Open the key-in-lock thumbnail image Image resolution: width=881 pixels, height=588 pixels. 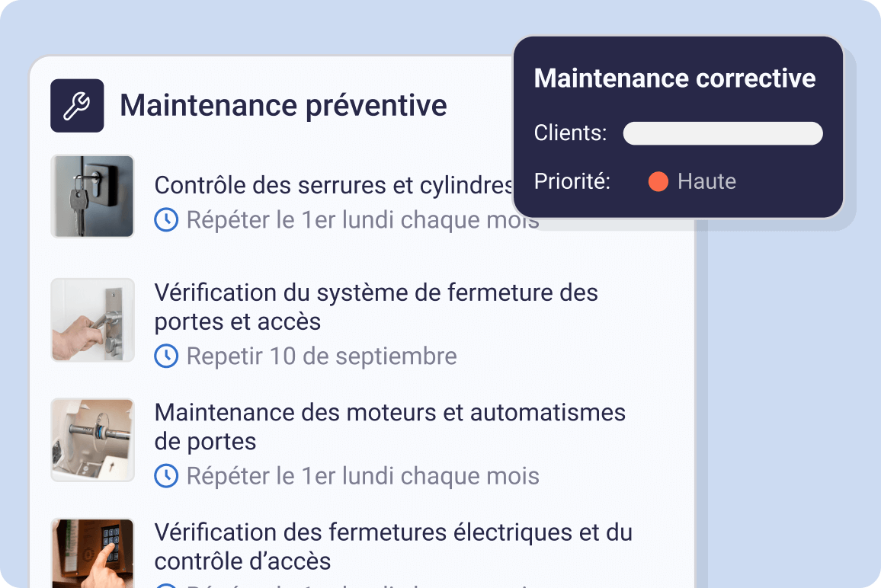[92, 197]
